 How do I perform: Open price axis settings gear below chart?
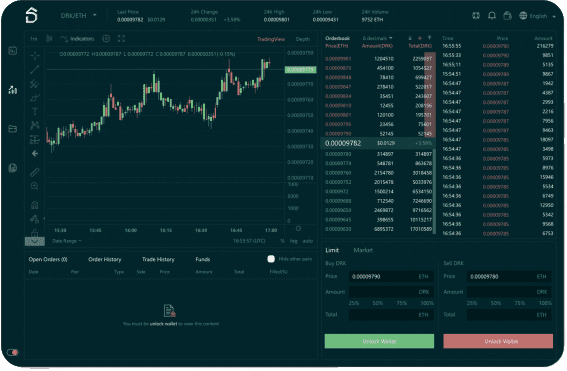point(298,229)
